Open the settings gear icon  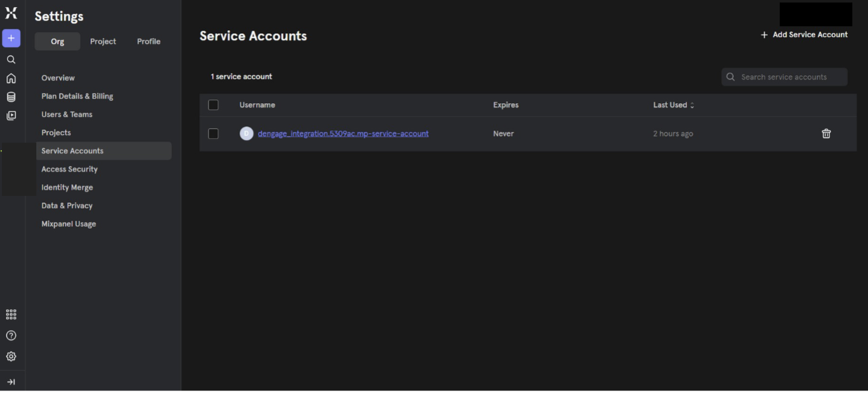coord(11,356)
